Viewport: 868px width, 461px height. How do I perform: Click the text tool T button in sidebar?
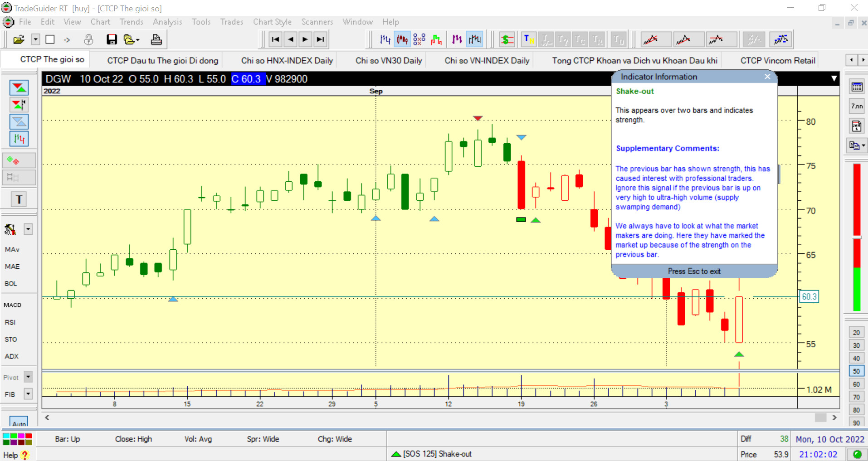pyautogui.click(x=19, y=199)
